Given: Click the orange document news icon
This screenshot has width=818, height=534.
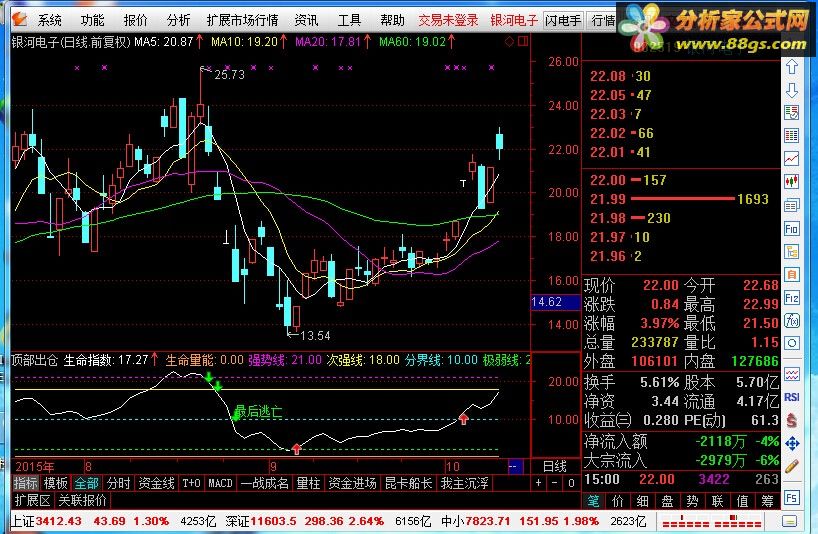Looking at the screenshot, I should point(792,275).
